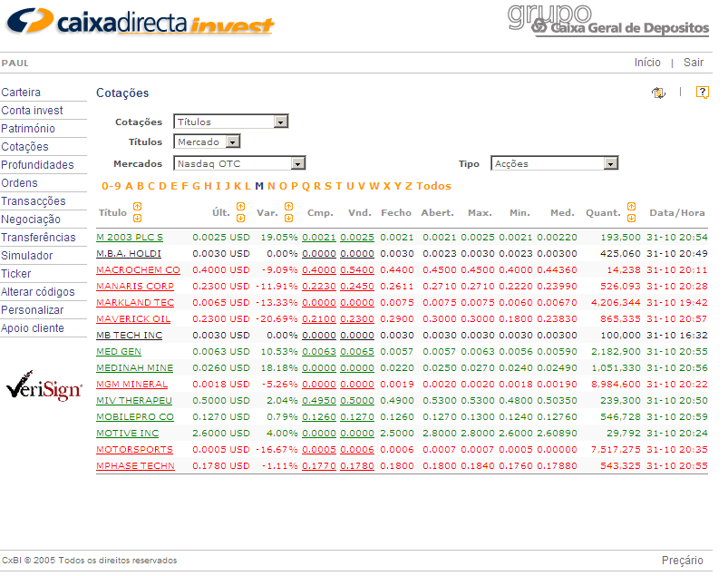The height and width of the screenshot is (576, 728).
Task: Filter titles by letter S
Action: [x=328, y=186]
